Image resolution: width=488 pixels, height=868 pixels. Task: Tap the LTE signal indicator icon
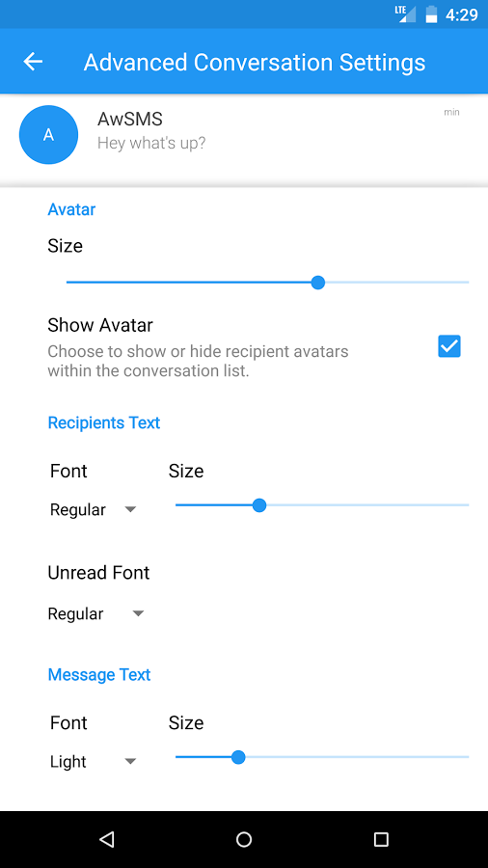click(x=405, y=14)
